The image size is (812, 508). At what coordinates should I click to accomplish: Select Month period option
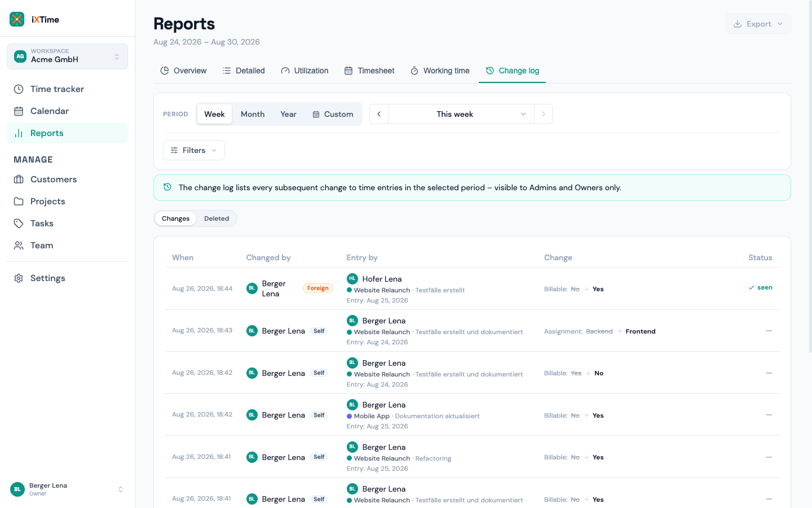[x=253, y=114]
